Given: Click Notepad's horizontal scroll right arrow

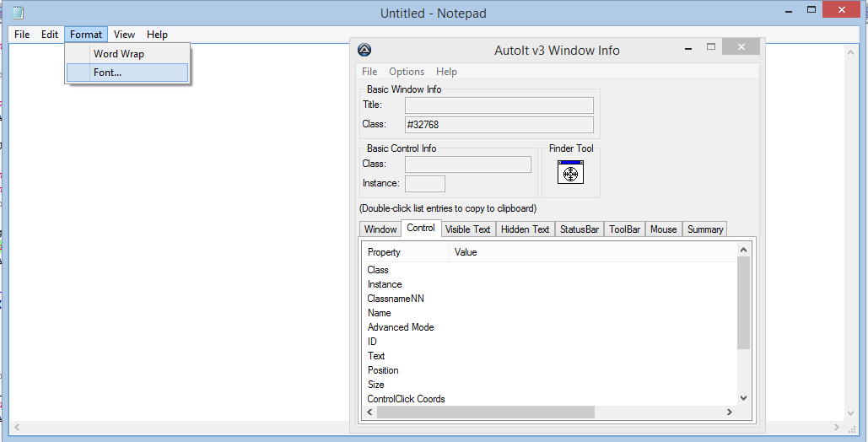Looking at the screenshot, I should (x=838, y=427).
